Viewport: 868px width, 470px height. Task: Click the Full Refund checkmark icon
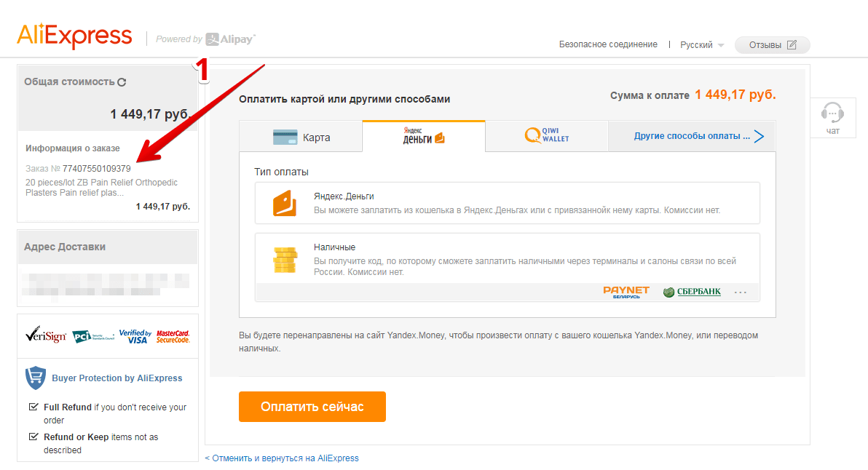pyautogui.click(x=33, y=407)
